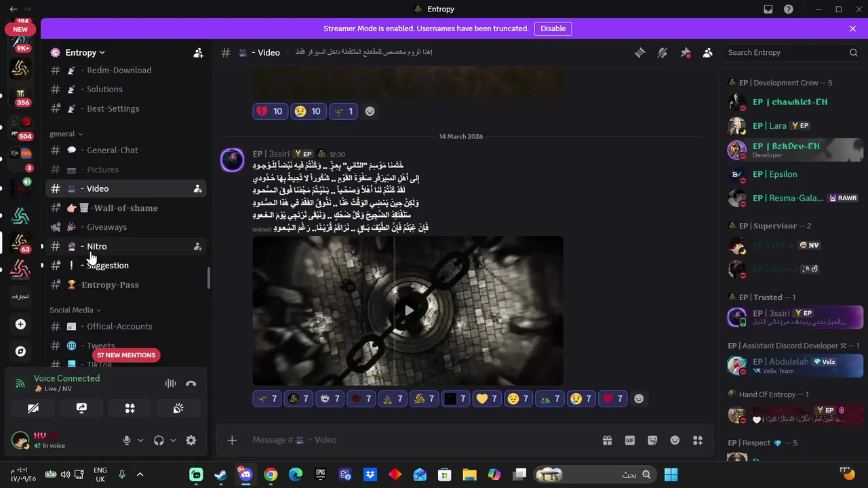Open Discover servers compass icon
Image resolution: width=868 pixels, height=488 pixels.
pyautogui.click(x=20, y=351)
